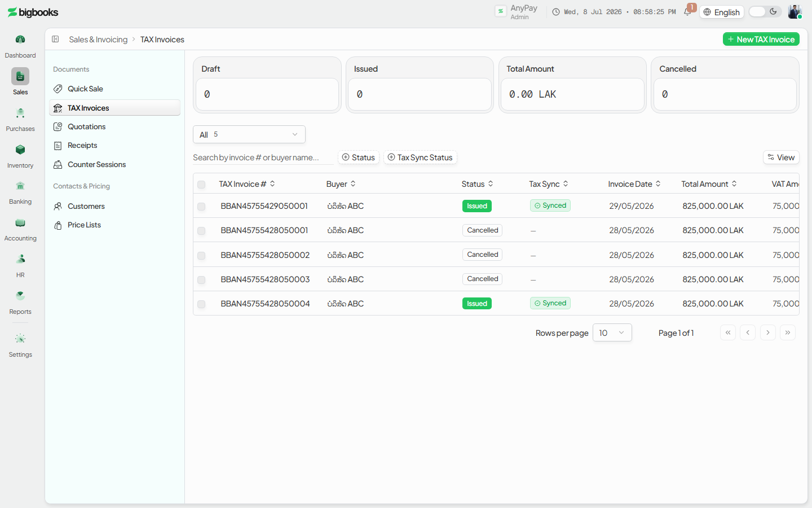Open Price Lists menu item
Screen dimensions: 812x508
(115, 225)
